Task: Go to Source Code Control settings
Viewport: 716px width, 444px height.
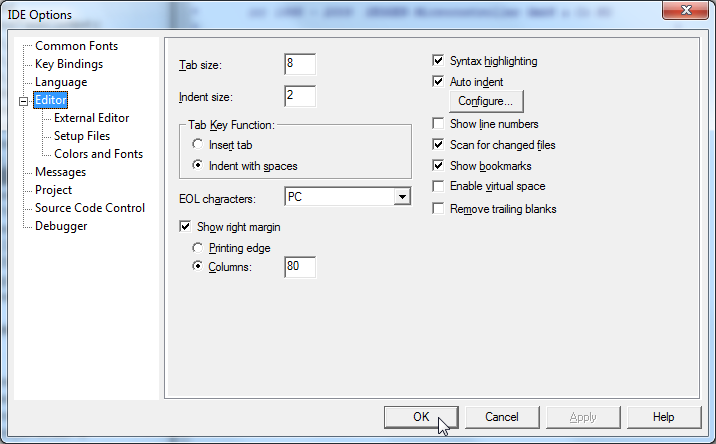Action: (x=90, y=208)
